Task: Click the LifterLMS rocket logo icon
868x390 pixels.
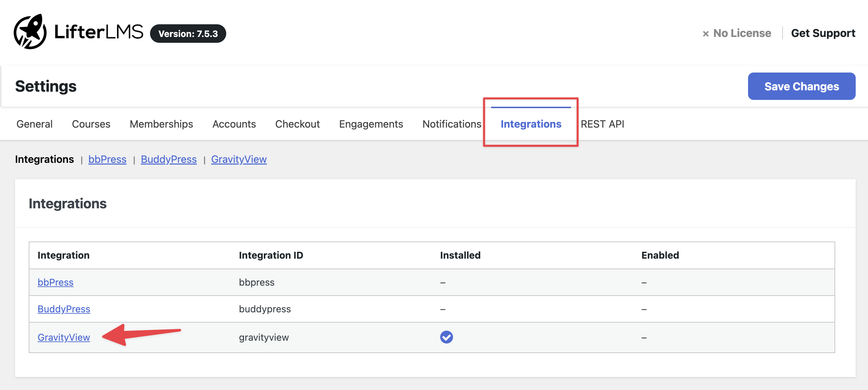Action: [30, 32]
